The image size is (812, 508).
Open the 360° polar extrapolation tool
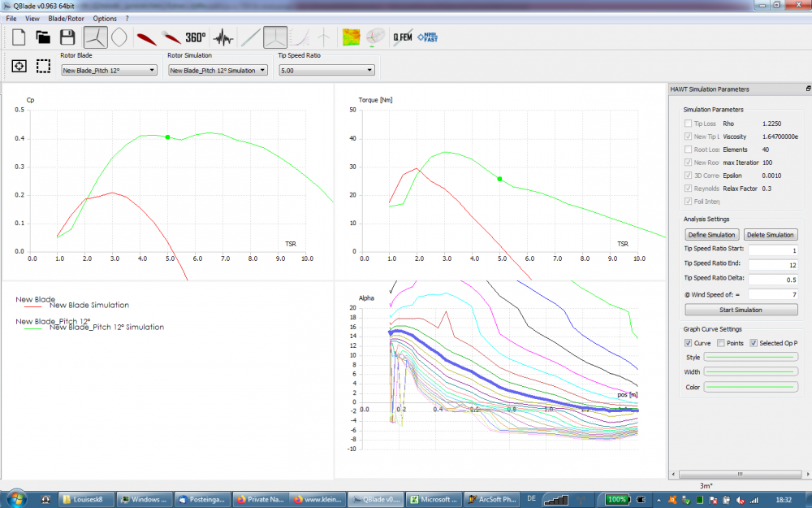[x=196, y=37]
